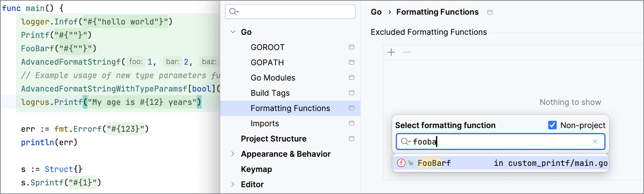
Task: Click the magnifier icon in settings search box
Action: click(x=234, y=12)
